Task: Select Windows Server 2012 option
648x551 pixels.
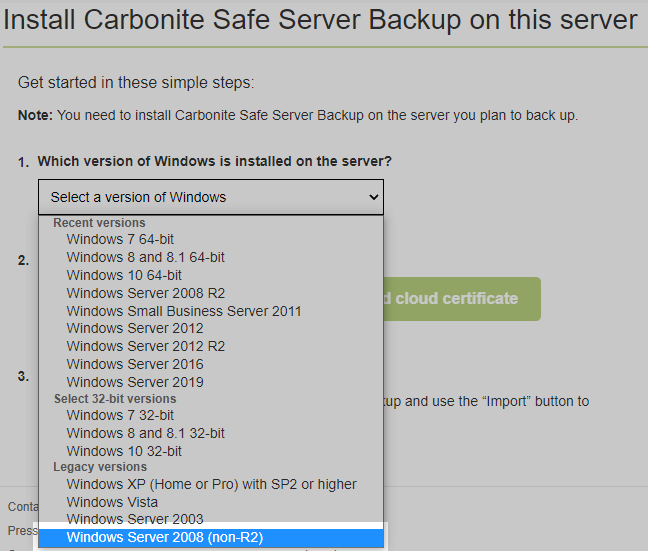Action: coord(135,328)
